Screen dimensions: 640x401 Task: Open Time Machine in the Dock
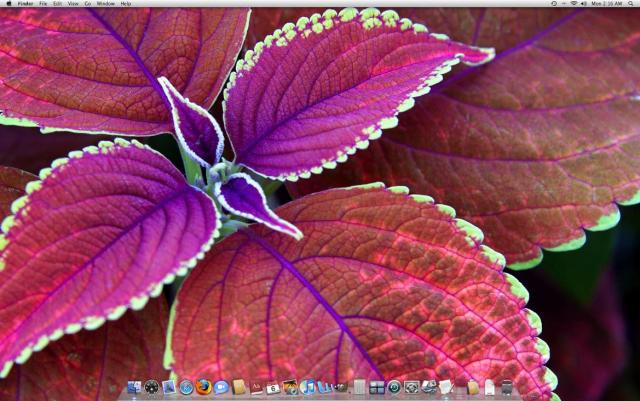pos(393,387)
